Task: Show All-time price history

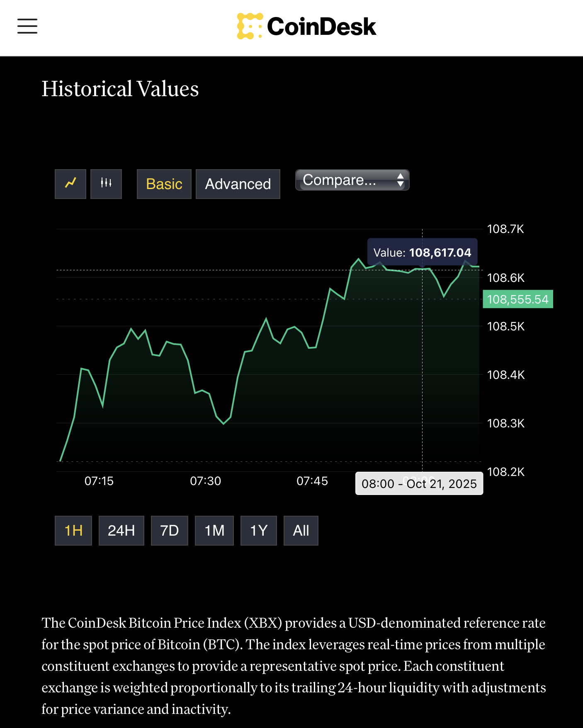Action: [x=301, y=531]
